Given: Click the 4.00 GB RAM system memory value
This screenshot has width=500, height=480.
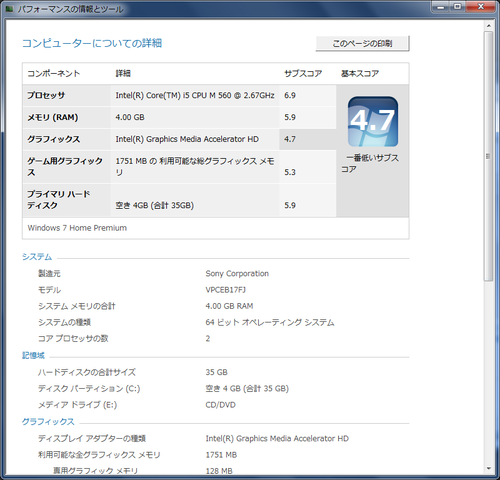Looking at the screenshot, I should (229, 306).
